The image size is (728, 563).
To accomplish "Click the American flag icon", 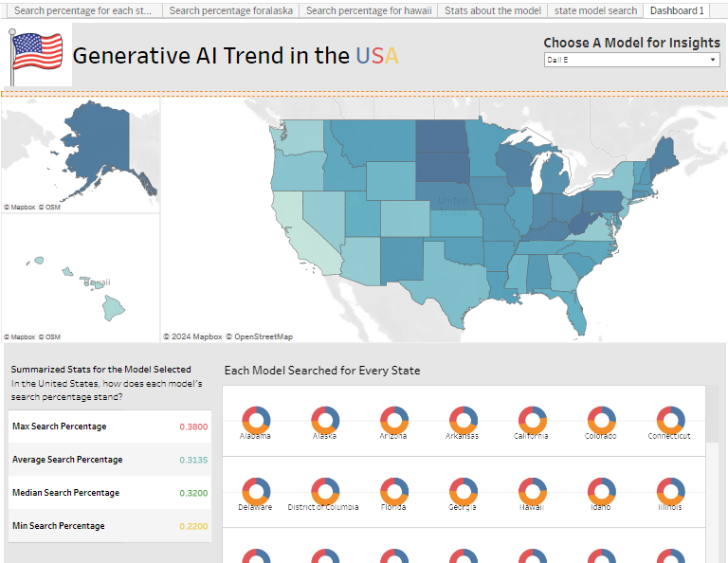I will click(x=37, y=54).
